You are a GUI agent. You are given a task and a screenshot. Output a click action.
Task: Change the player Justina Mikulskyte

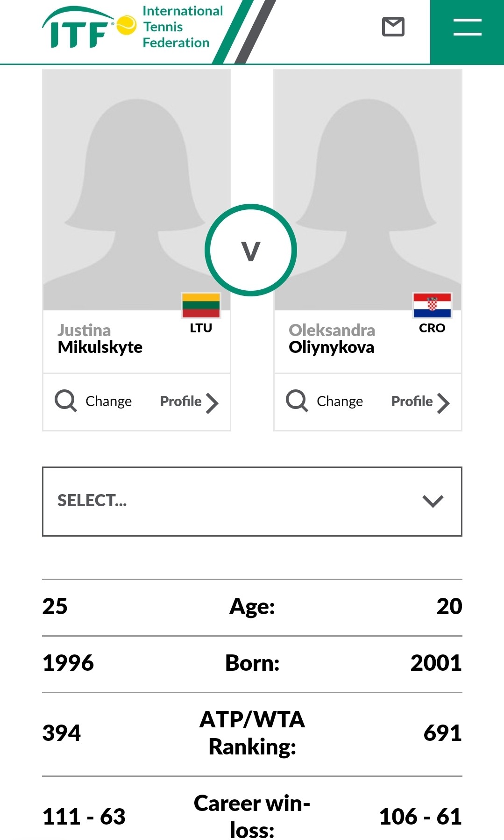point(108,402)
